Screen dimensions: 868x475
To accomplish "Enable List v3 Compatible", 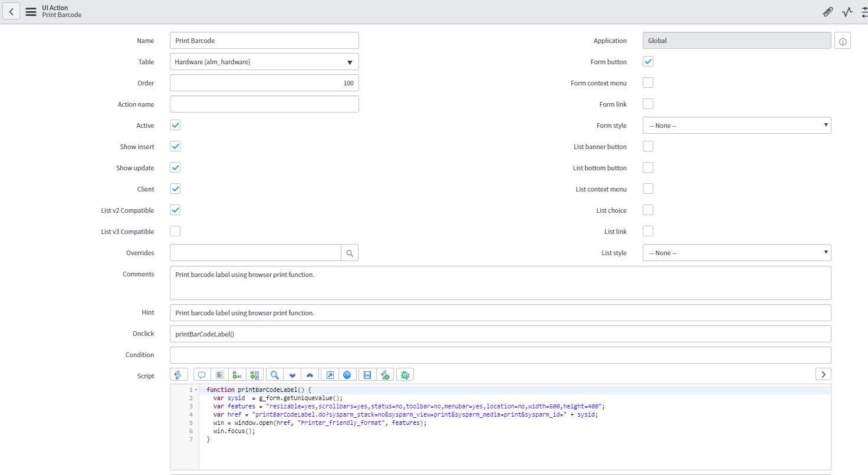I will tap(175, 231).
